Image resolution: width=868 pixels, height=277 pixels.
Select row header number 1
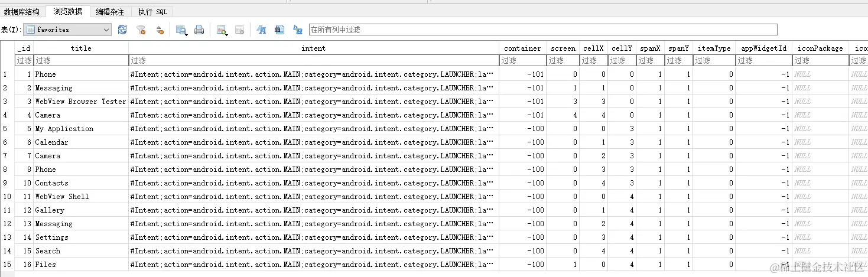(x=7, y=74)
